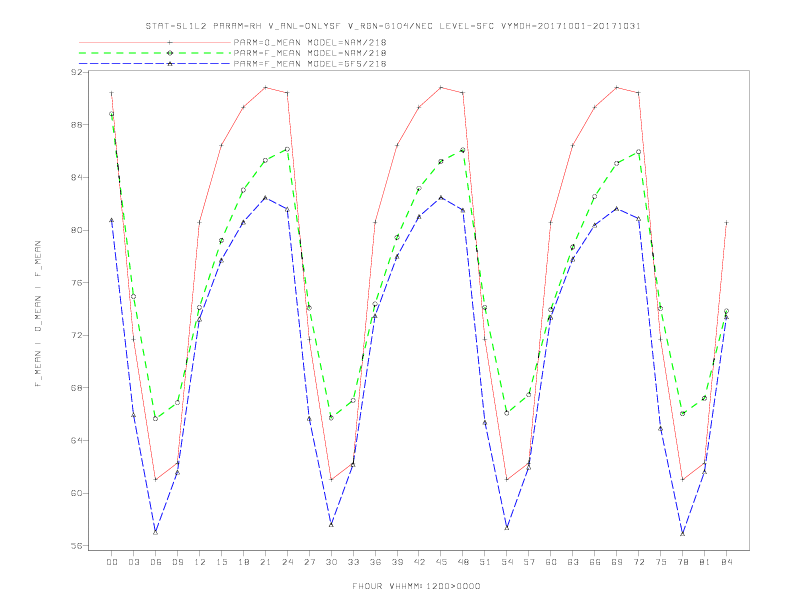
Task: Click the x-axis tick label 24
Action: [x=287, y=562]
